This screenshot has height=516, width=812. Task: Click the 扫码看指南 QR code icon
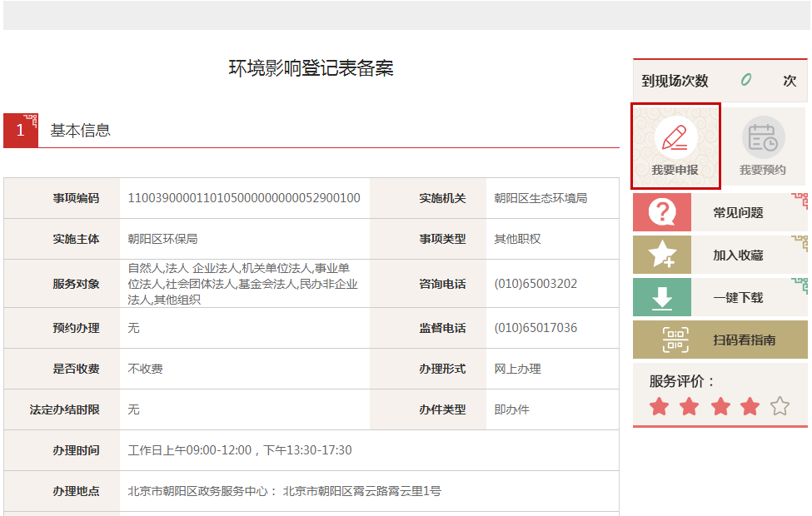click(x=675, y=340)
